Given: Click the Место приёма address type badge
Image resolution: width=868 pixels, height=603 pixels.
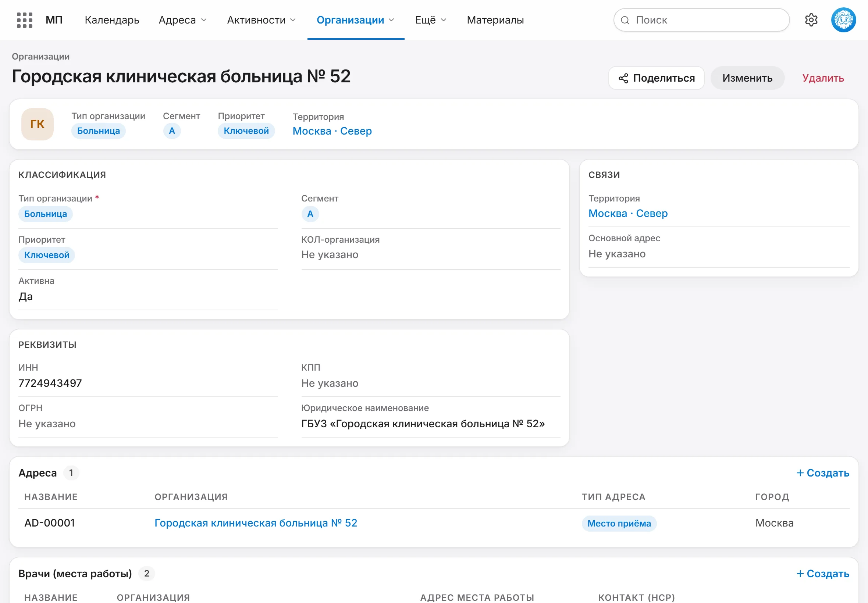Looking at the screenshot, I should pos(619,524).
